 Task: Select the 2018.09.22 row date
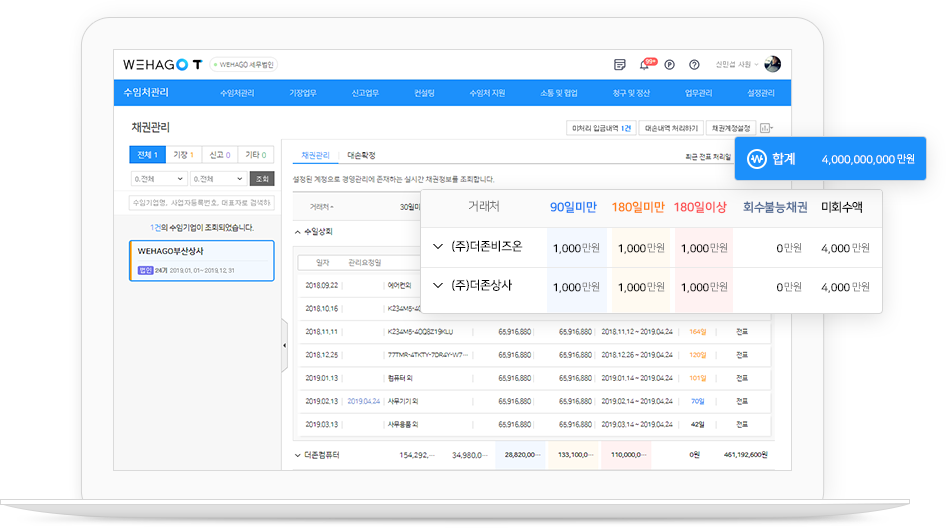click(322, 285)
